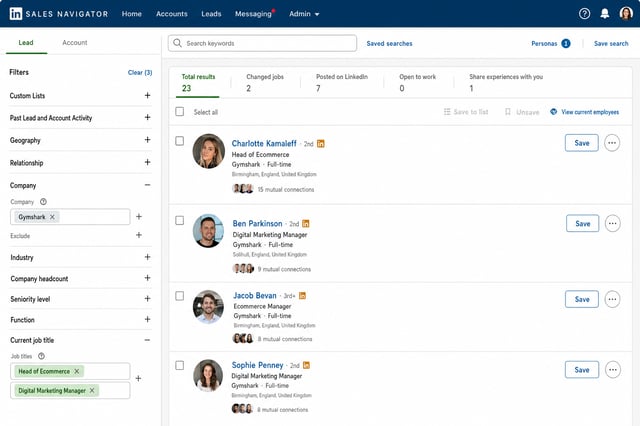
Task: Click LinkedIn badge next to Ben Parkinson
Action: point(306,224)
